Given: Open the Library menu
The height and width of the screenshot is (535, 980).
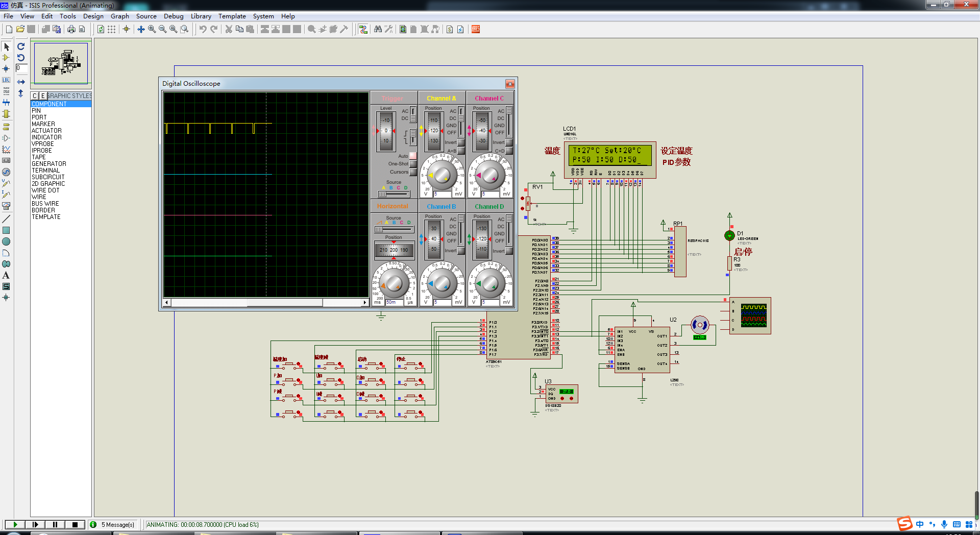Looking at the screenshot, I should [x=201, y=16].
